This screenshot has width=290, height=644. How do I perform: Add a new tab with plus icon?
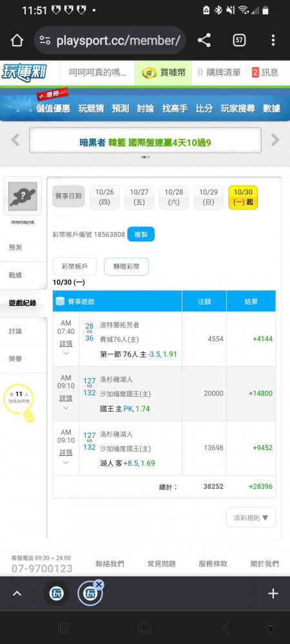pyautogui.click(x=273, y=594)
